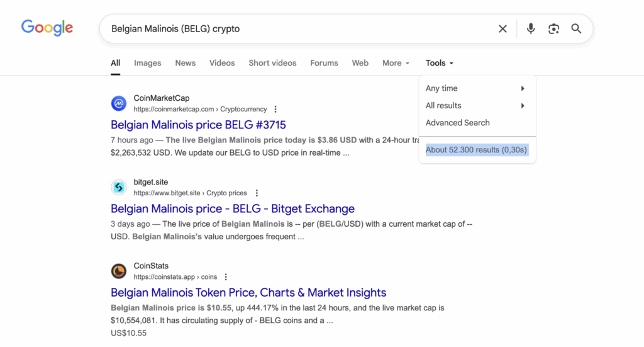Click into the search query input field

(x=296, y=28)
